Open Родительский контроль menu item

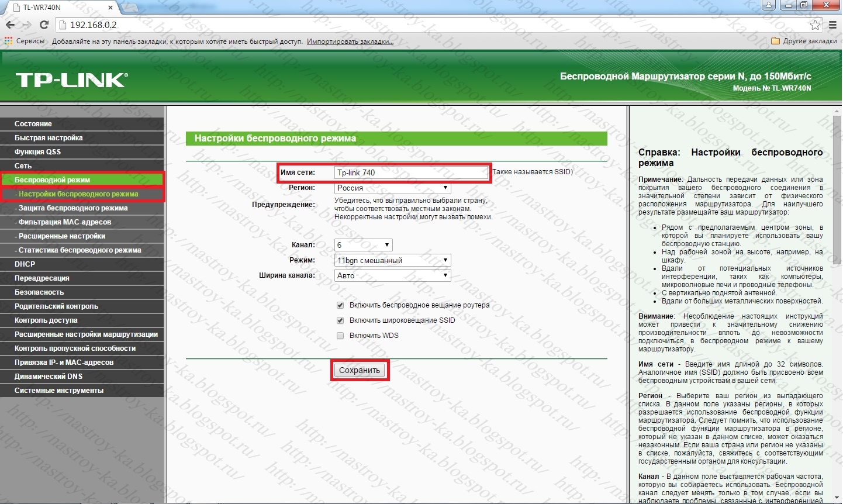click(82, 306)
